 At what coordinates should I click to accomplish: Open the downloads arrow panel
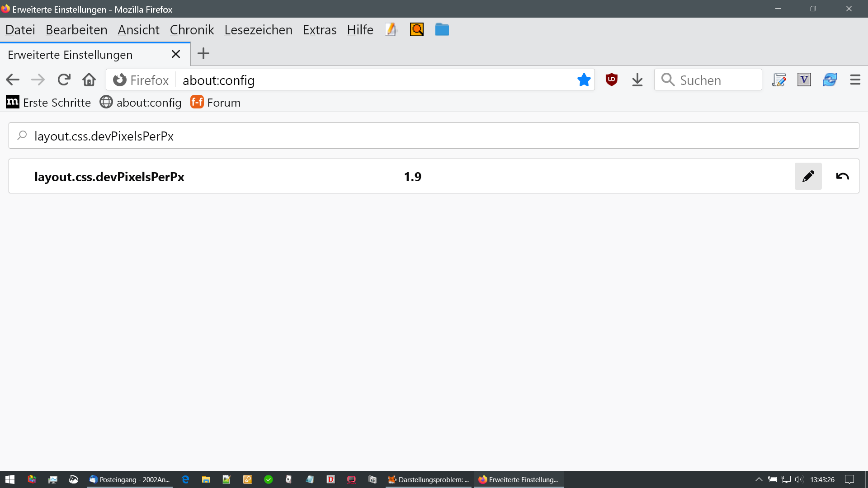[637, 80]
